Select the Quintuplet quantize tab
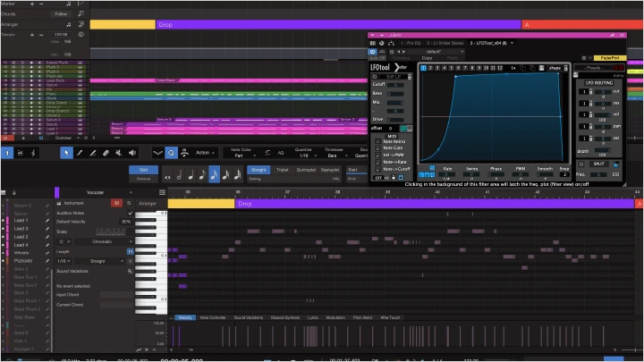This screenshot has height=362, width=644. [x=306, y=170]
